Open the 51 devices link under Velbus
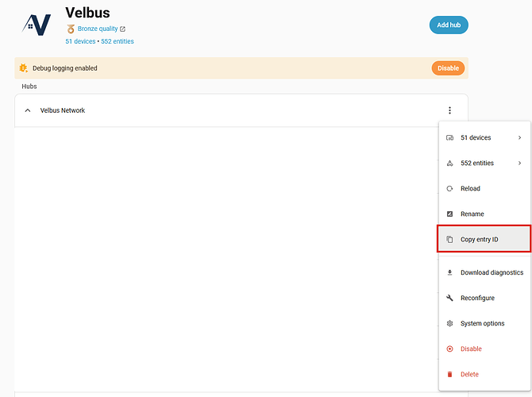 (80, 41)
